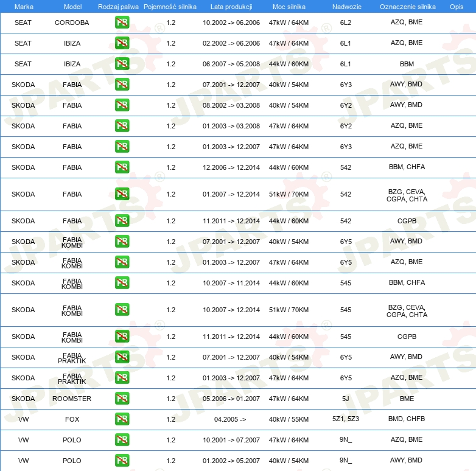Click the 5J body code cell

pos(346,399)
